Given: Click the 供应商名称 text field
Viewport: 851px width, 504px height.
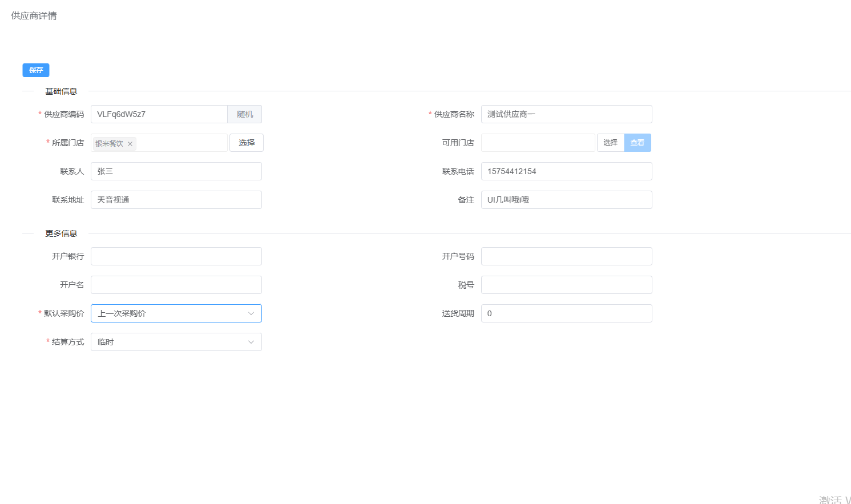Looking at the screenshot, I should point(566,114).
